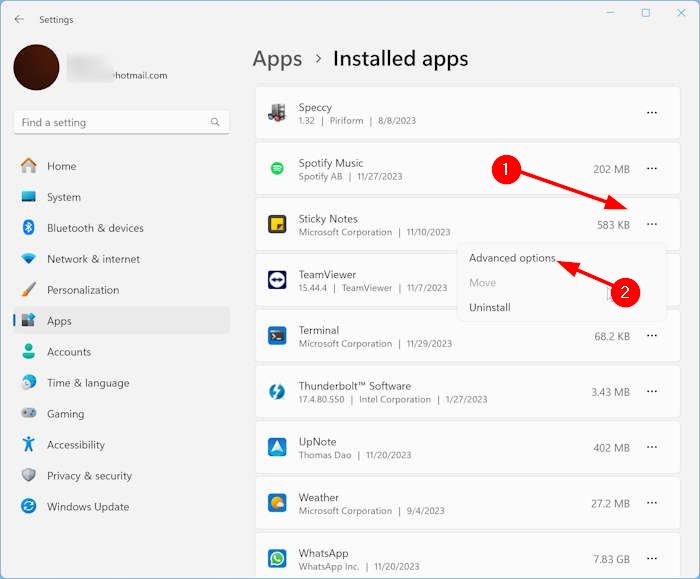This screenshot has width=700, height=579.
Task: Open Time & language settings
Action: tap(121, 383)
